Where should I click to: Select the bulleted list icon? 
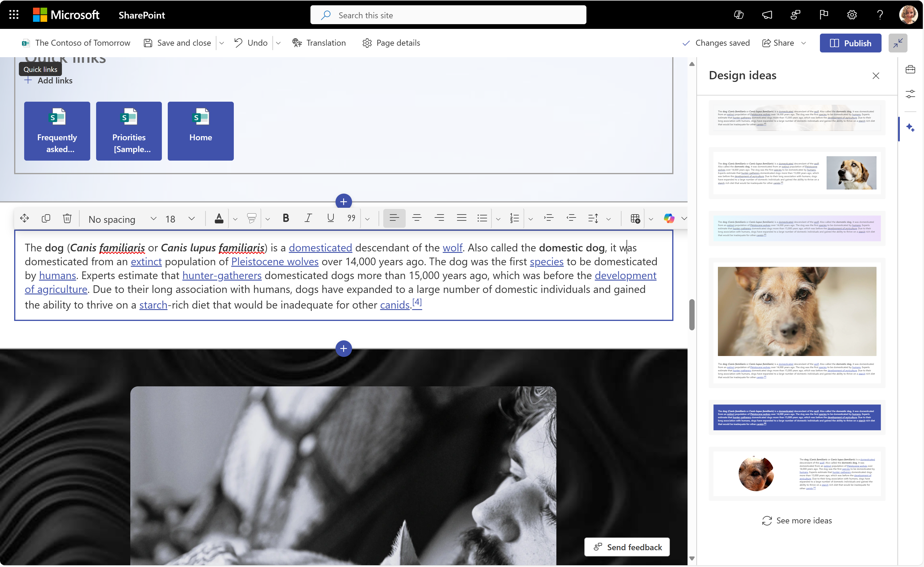click(x=482, y=218)
